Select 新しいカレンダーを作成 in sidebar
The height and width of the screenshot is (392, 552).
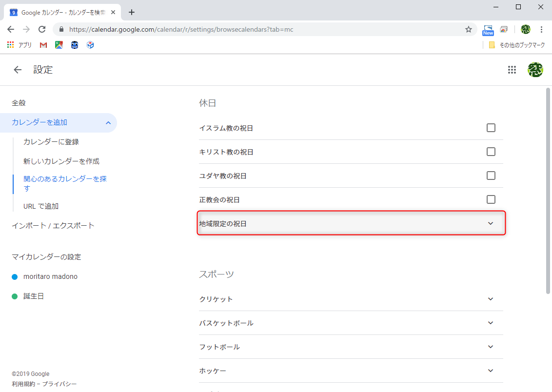(x=61, y=161)
